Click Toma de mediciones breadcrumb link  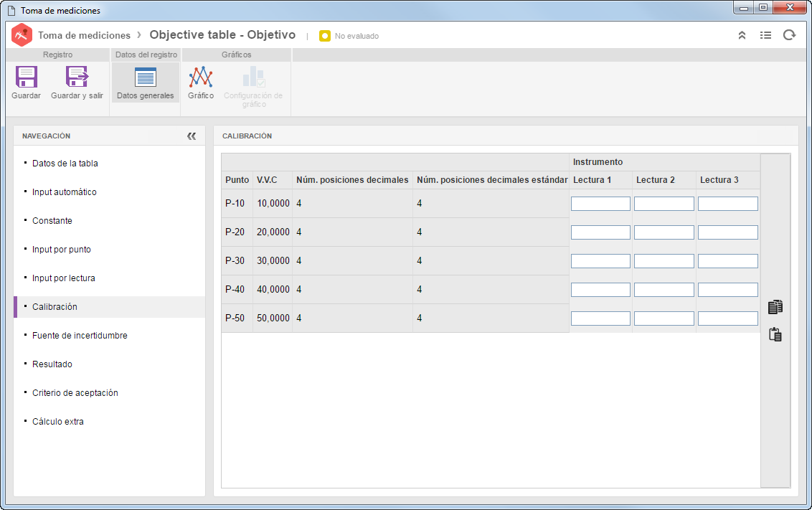(x=84, y=35)
